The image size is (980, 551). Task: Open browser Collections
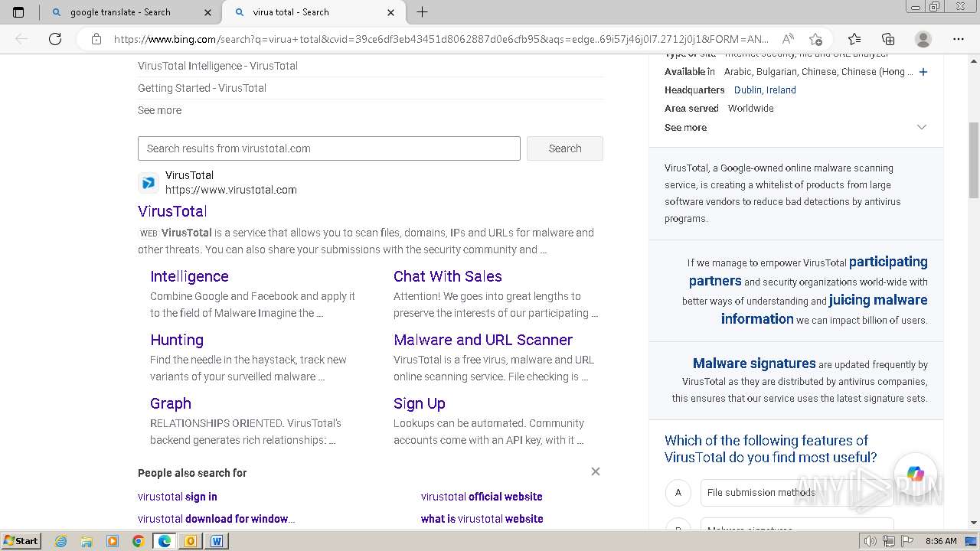click(888, 39)
